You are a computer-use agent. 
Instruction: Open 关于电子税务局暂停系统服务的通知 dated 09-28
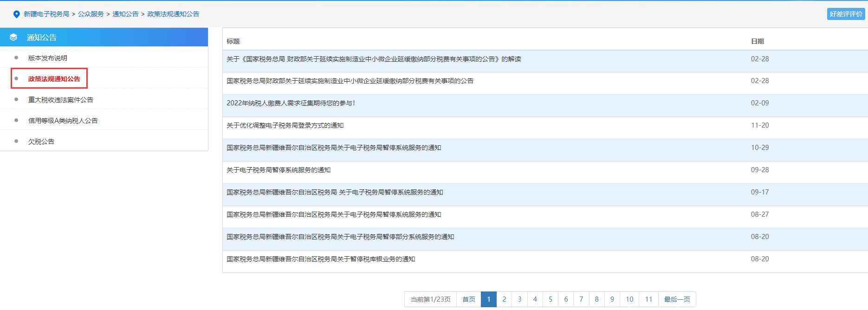pos(279,170)
